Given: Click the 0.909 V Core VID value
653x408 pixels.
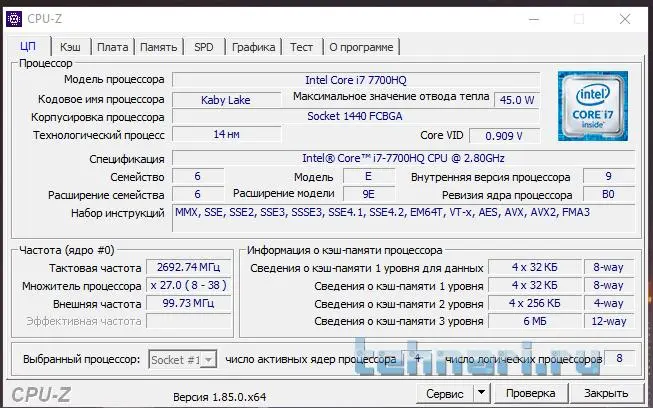Looking at the screenshot, I should (504, 136).
